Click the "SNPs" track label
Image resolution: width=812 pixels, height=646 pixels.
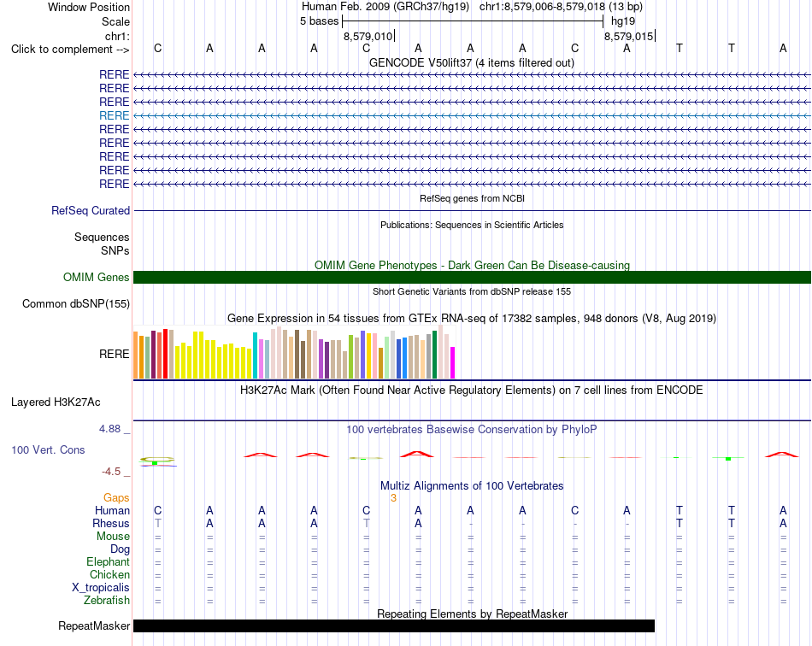pos(115,250)
